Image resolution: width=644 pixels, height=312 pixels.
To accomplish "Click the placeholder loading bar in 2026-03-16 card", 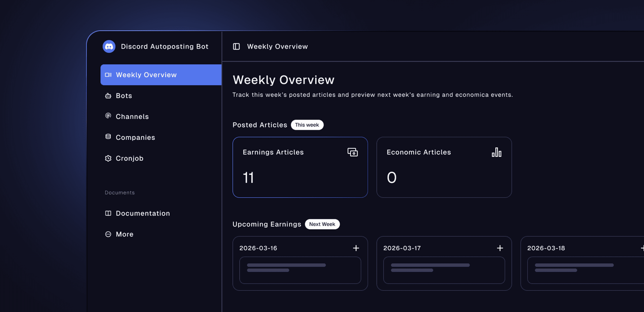I will (286, 265).
